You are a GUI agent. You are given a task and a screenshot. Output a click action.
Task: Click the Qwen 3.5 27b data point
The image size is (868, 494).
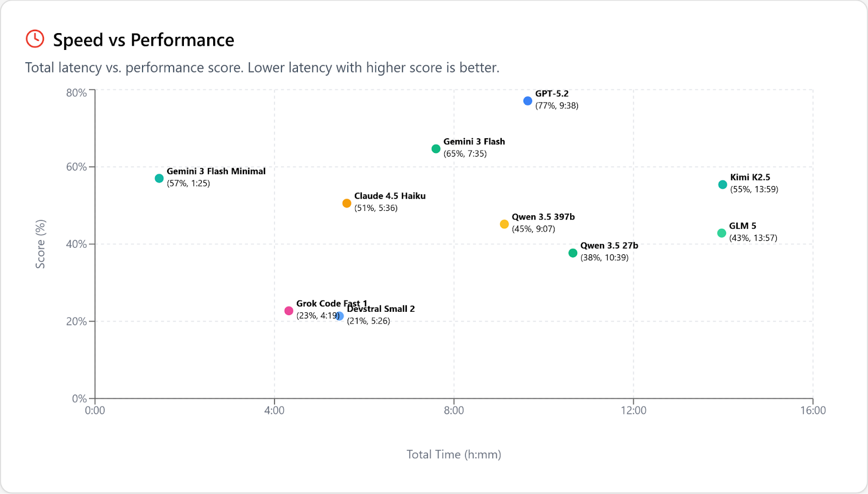[572, 253]
